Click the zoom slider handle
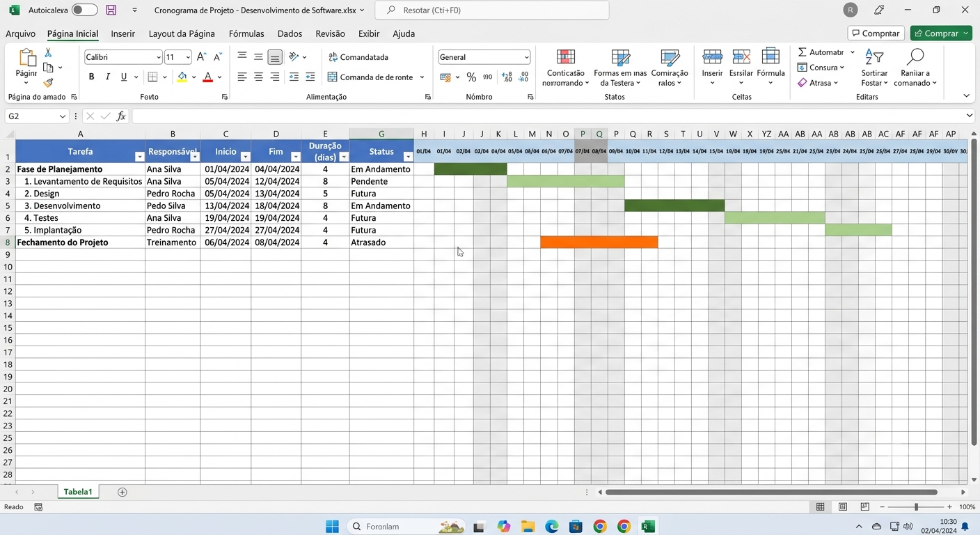This screenshot has width=980, height=535. pyautogui.click(x=916, y=507)
